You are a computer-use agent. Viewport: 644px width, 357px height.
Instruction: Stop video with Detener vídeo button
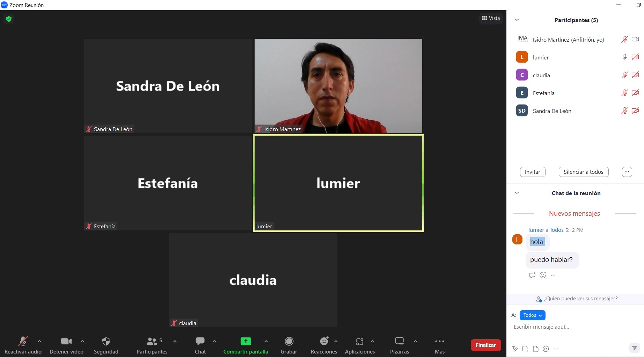click(66, 341)
